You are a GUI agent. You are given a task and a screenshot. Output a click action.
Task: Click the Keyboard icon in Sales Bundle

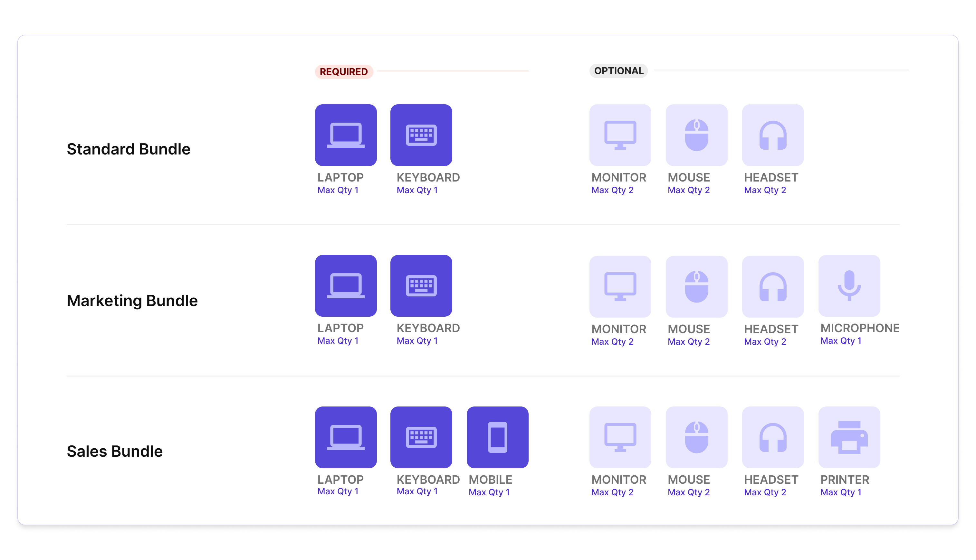421,437
